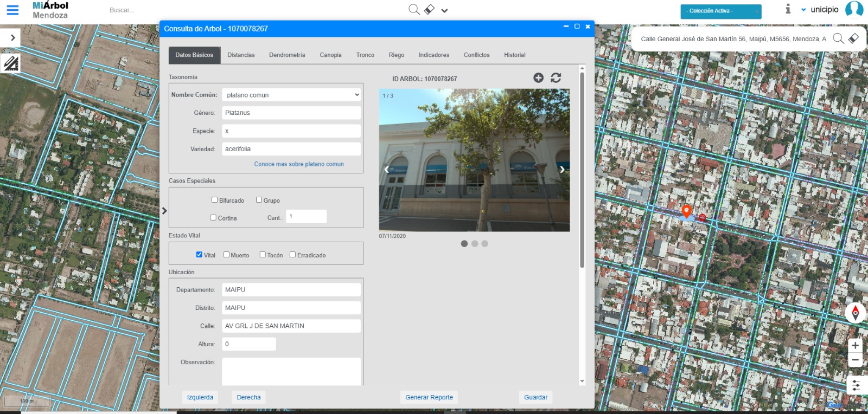
Task: Zoom out on the map
Action: click(855, 360)
